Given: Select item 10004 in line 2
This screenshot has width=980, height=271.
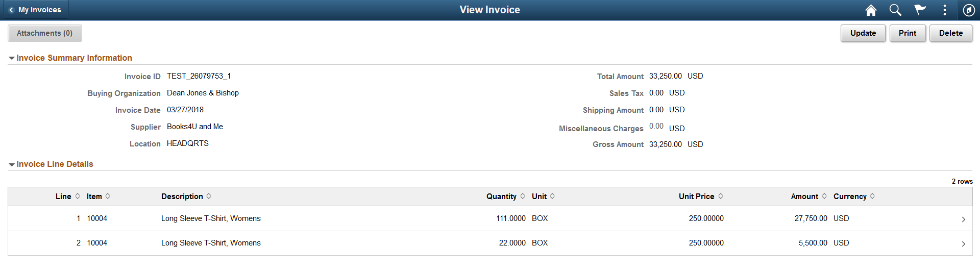Looking at the screenshot, I should 97,243.
